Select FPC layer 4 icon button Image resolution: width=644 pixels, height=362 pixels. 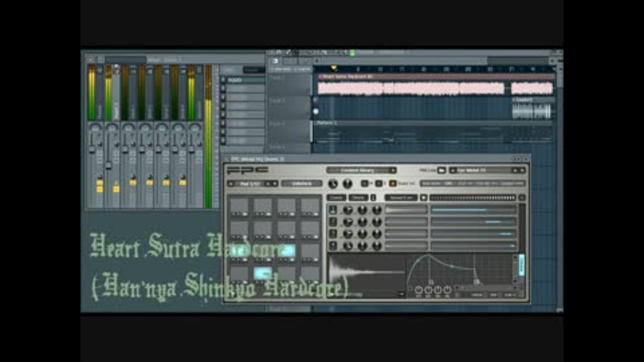click(333, 246)
